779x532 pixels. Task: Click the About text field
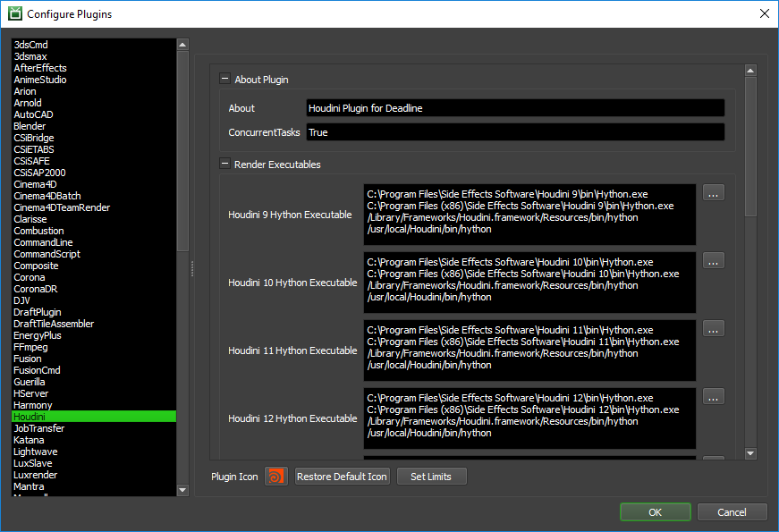[x=515, y=108]
